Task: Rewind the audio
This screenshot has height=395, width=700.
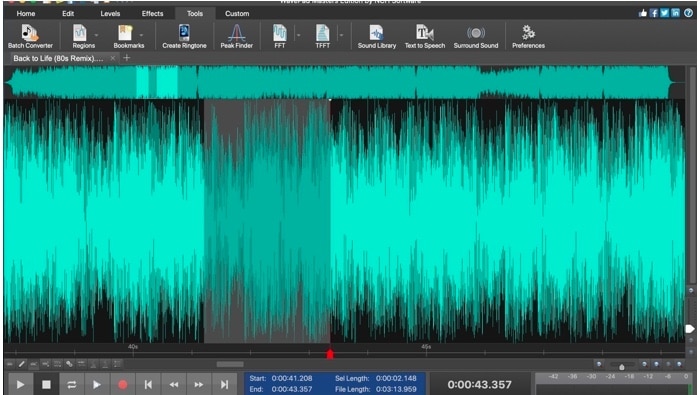Action: tap(174, 384)
